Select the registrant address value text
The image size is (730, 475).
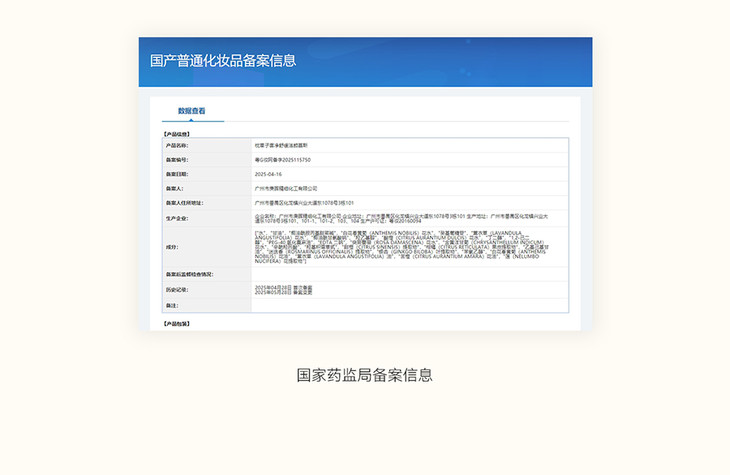click(305, 201)
